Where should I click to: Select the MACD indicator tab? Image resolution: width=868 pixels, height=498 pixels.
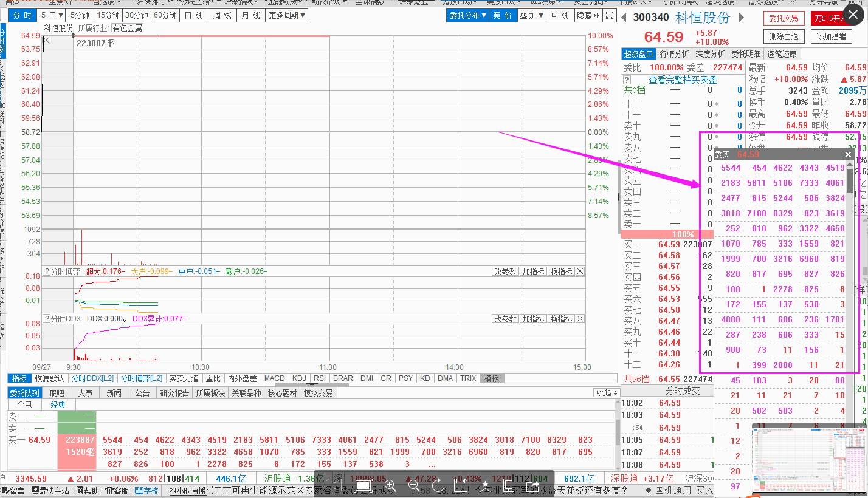pos(274,378)
